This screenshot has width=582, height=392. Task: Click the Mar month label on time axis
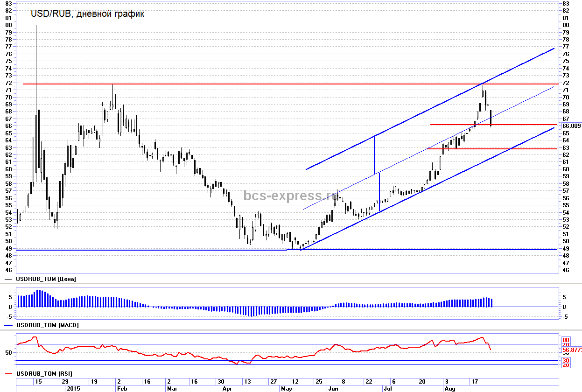click(172, 388)
